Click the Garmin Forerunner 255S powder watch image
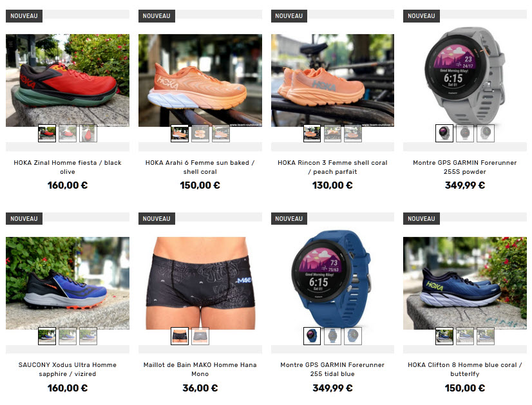The width and height of the screenshot is (532, 405). 465,77
